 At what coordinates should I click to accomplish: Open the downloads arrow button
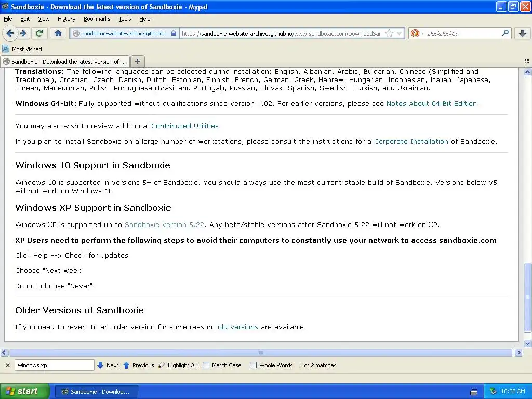pos(523,33)
